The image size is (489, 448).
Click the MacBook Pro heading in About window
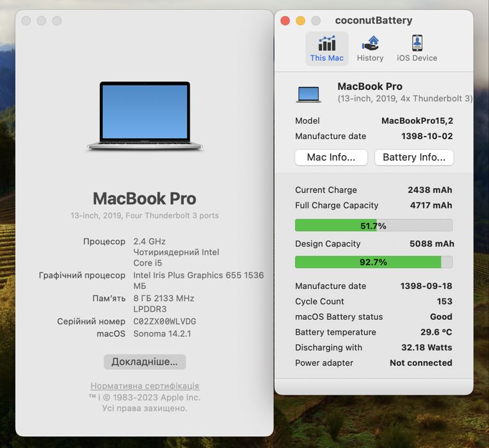(x=145, y=199)
